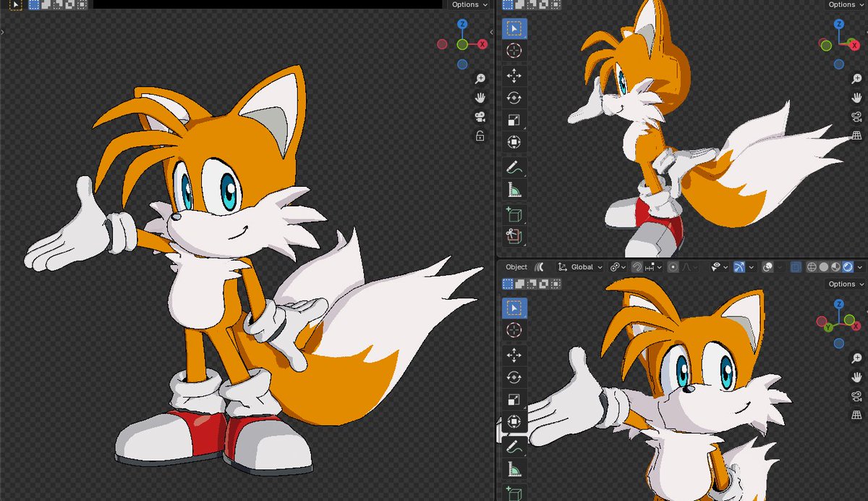Open the Options dropdown in left viewport
The width and height of the screenshot is (868, 501).
click(469, 4)
